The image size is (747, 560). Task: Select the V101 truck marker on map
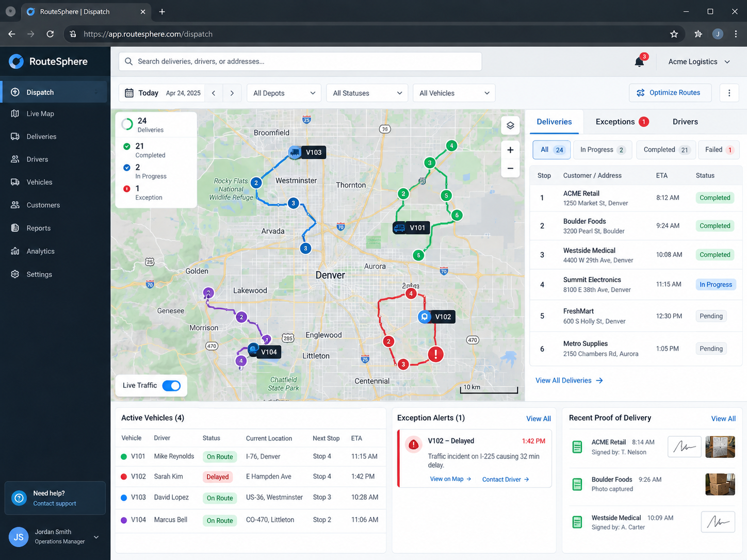[399, 227]
